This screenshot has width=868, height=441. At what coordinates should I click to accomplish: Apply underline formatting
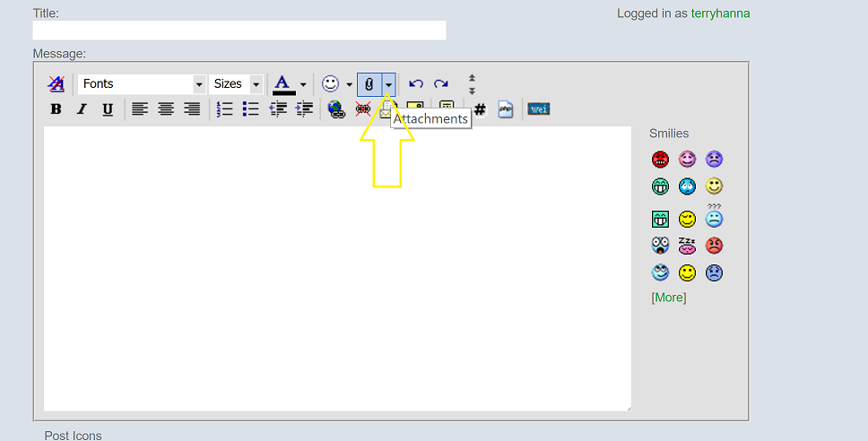108,109
